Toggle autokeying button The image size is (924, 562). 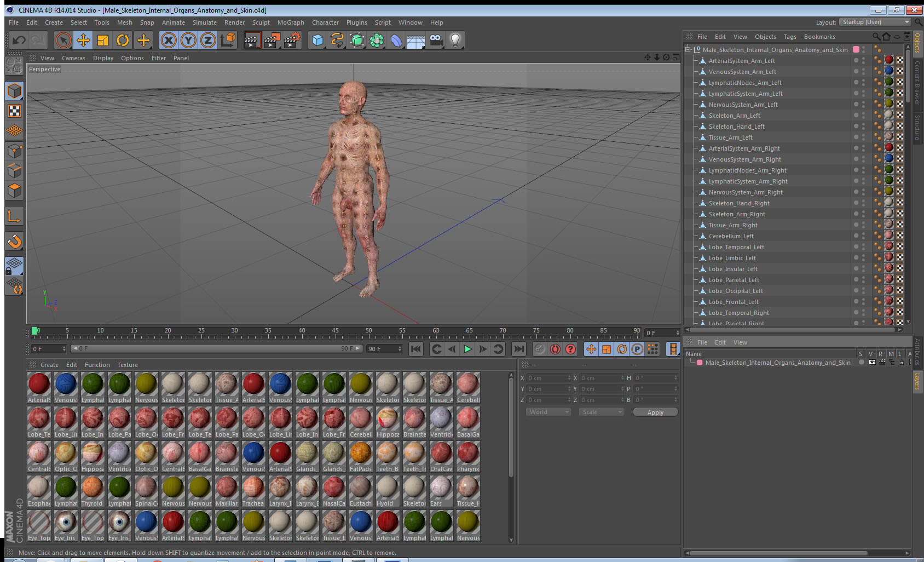click(555, 349)
